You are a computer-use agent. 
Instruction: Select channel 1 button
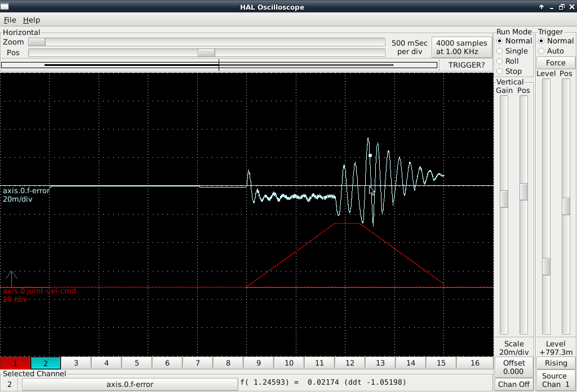pos(15,363)
